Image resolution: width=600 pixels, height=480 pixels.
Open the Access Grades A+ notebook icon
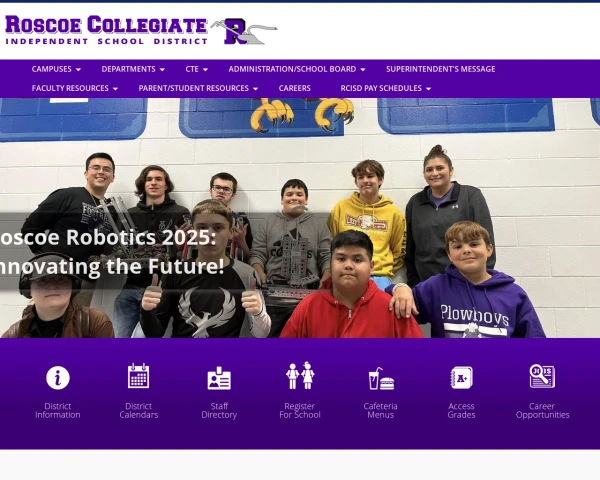461,377
